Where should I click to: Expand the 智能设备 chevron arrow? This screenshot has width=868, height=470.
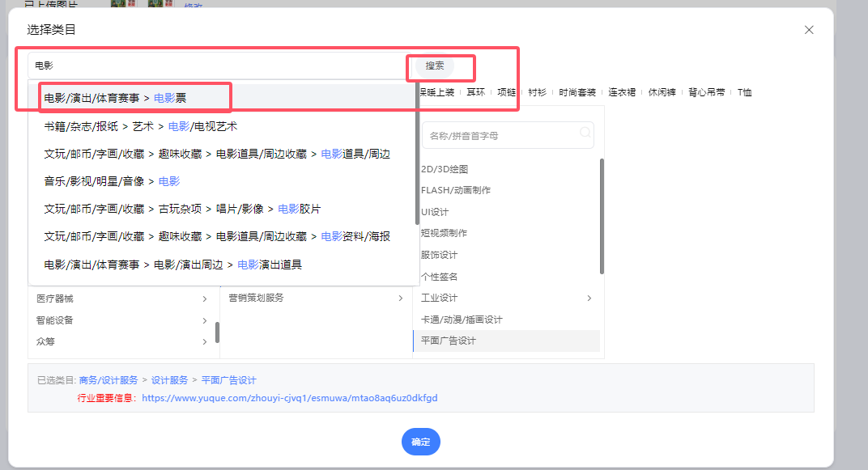point(204,320)
